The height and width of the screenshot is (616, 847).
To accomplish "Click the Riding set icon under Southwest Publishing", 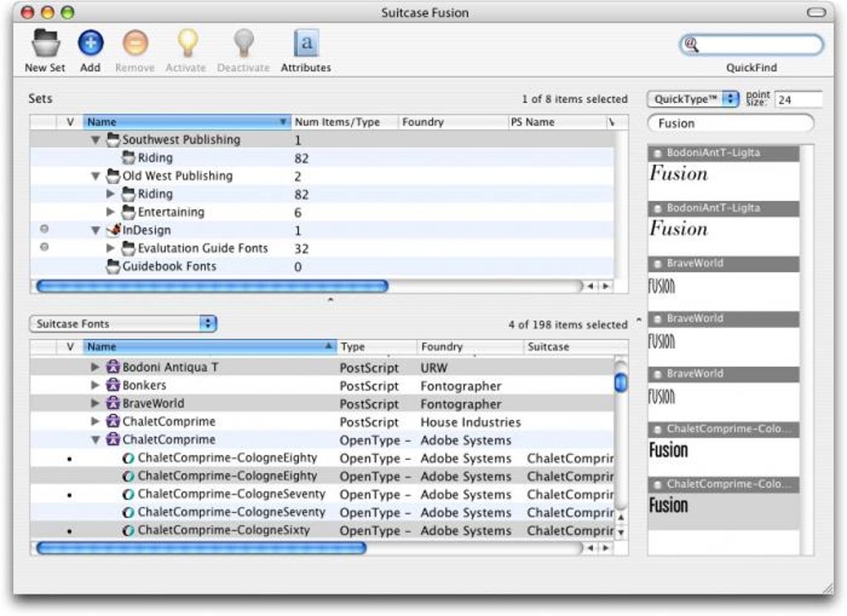I will click(x=128, y=158).
